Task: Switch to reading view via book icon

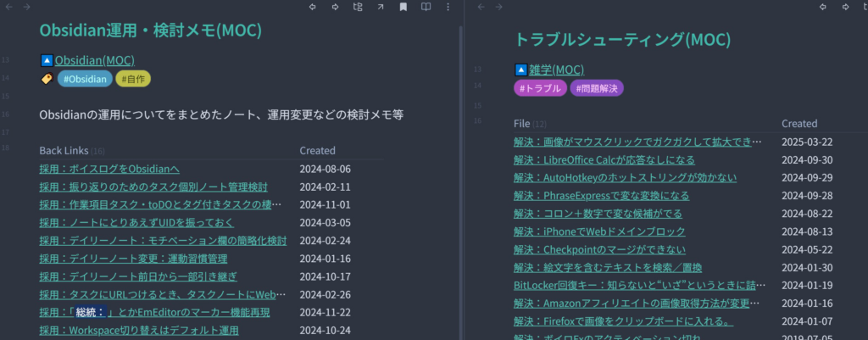Action: pyautogui.click(x=426, y=8)
